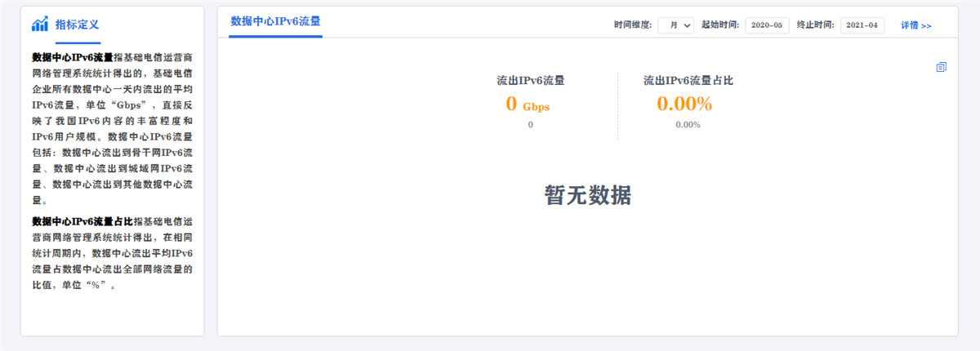Select the 数据中心IPv6流量 tab
The height and width of the screenshot is (351, 980).
pyautogui.click(x=275, y=22)
